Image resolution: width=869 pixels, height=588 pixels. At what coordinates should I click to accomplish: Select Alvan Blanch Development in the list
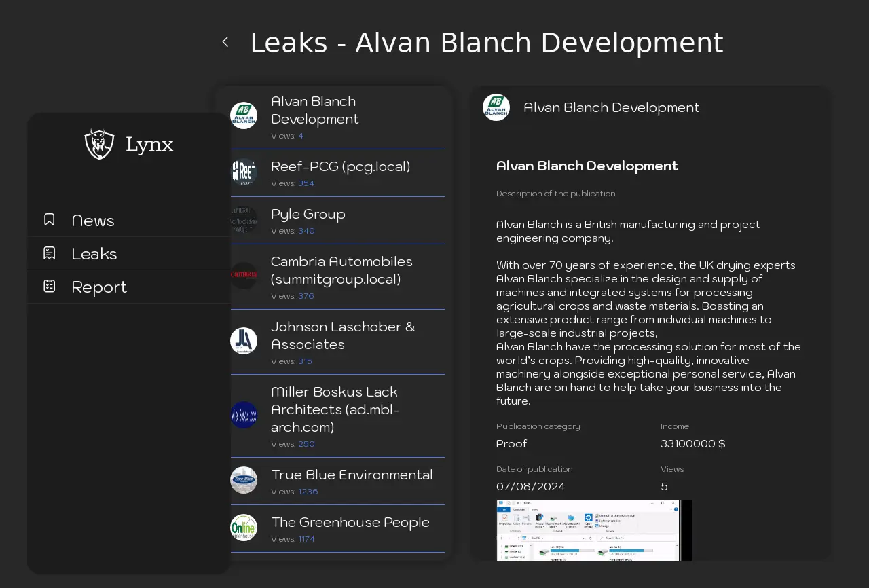click(x=315, y=110)
